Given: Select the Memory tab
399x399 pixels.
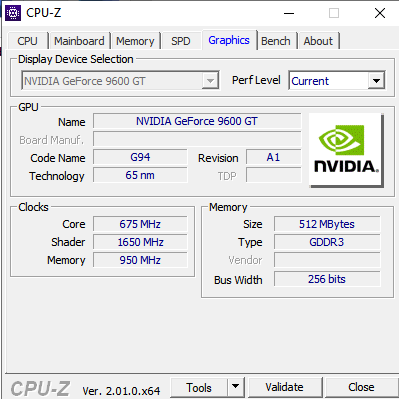Looking at the screenshot, I should 135,41.
